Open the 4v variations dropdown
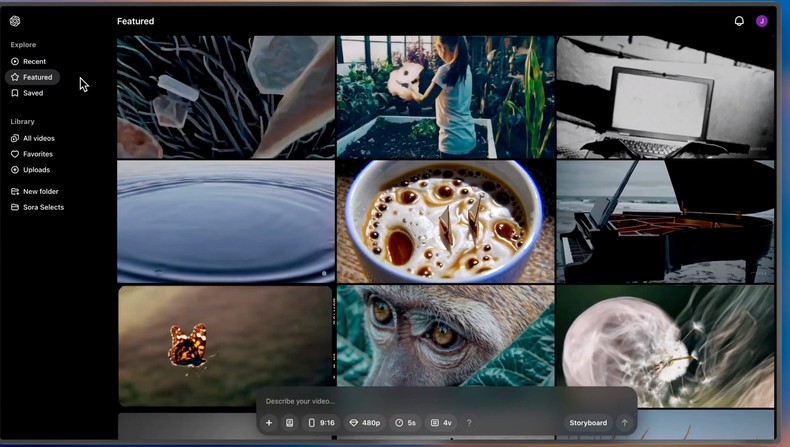790x447 pixels. click(441, 423)
